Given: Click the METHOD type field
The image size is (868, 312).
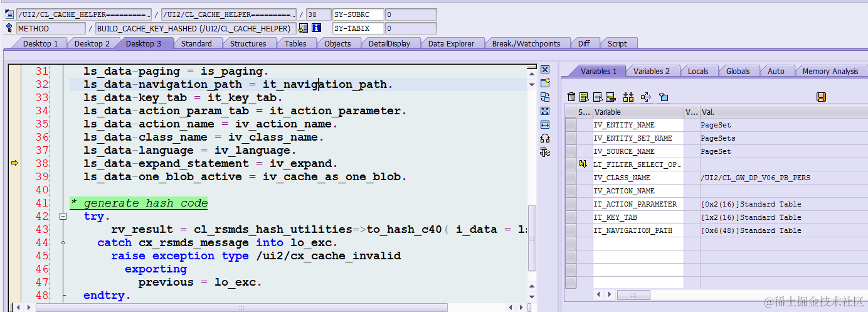Looking at the screenshot, I should click(51, 28).
